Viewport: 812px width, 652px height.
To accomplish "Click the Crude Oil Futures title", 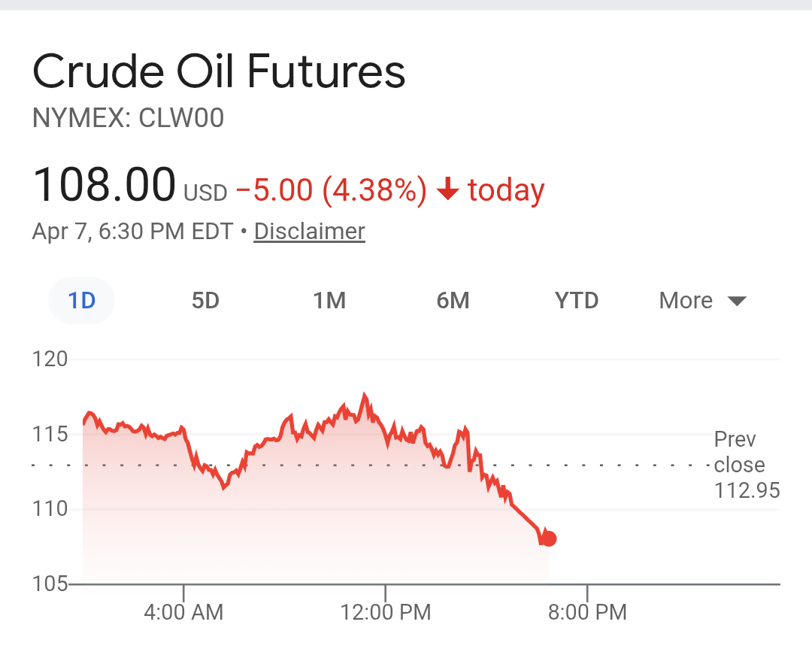I will click(x=219, y=72).
